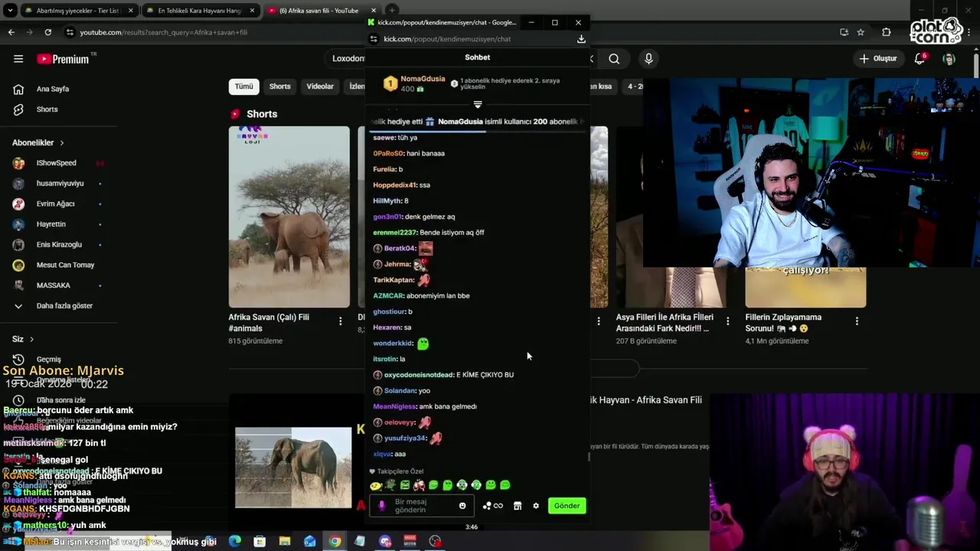
Task: Select the '4 - 2' duration filter chip
Action: pyautogui.click(x=635, y=86)
